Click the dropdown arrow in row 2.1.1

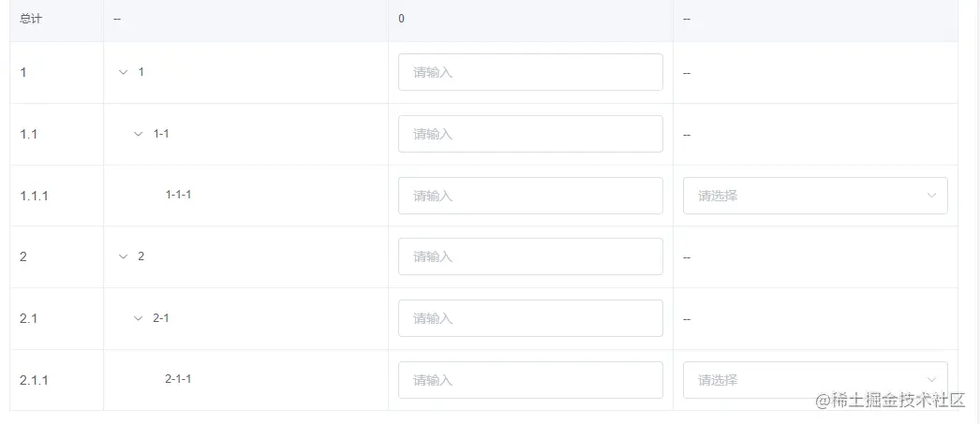pyautogui.click(x=931, y=380)
